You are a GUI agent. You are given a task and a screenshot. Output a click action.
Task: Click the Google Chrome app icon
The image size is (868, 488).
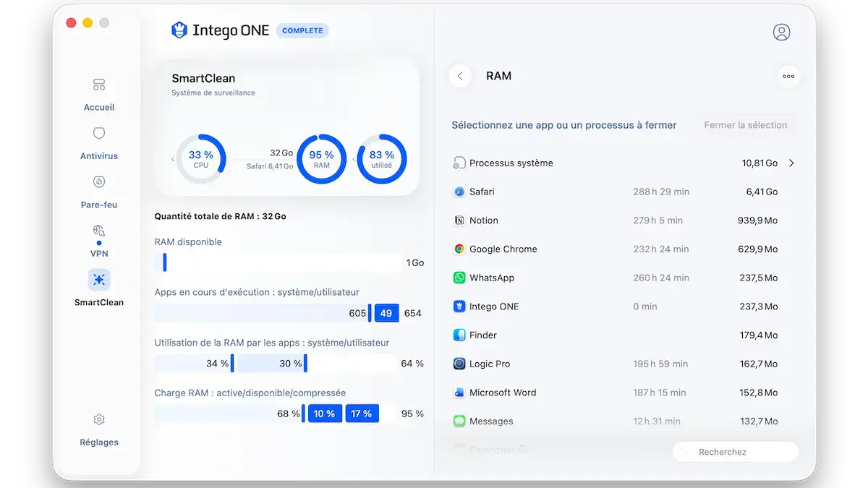tap(459, 249)
